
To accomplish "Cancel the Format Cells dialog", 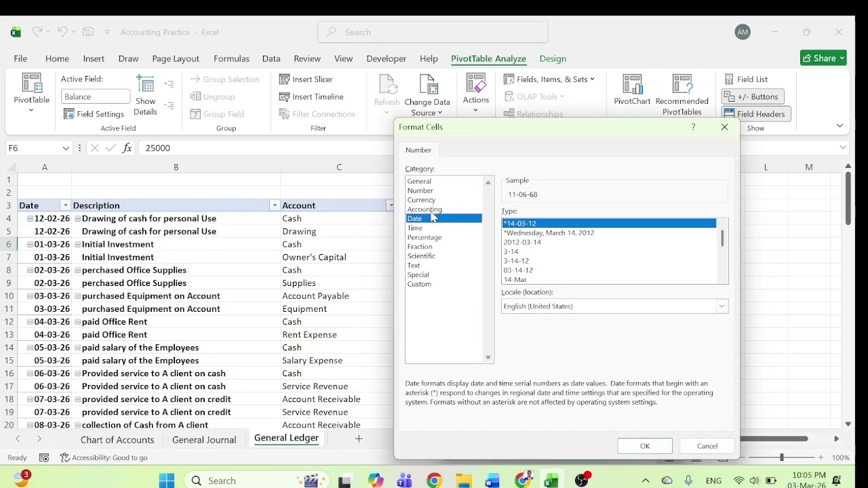I will coord(707,446).
